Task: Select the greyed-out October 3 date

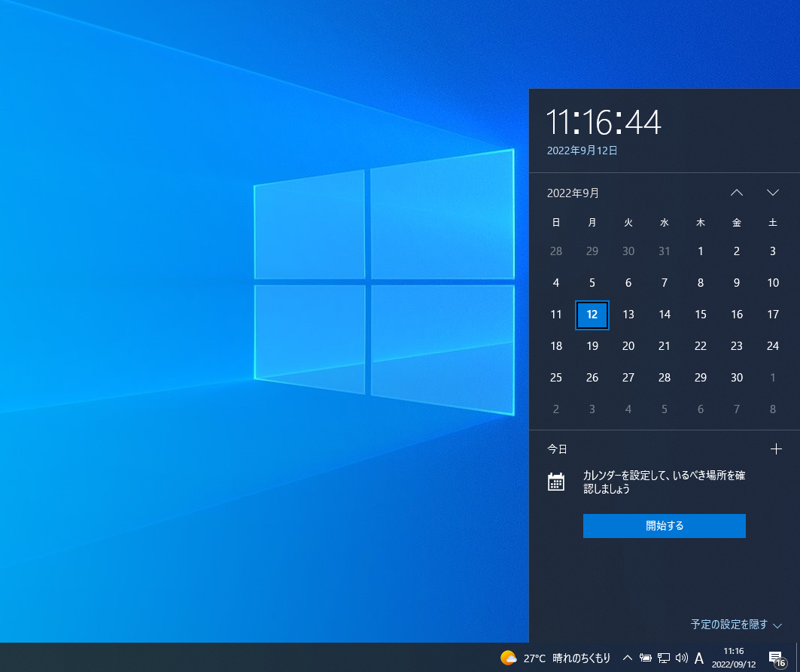Action: 592,409
